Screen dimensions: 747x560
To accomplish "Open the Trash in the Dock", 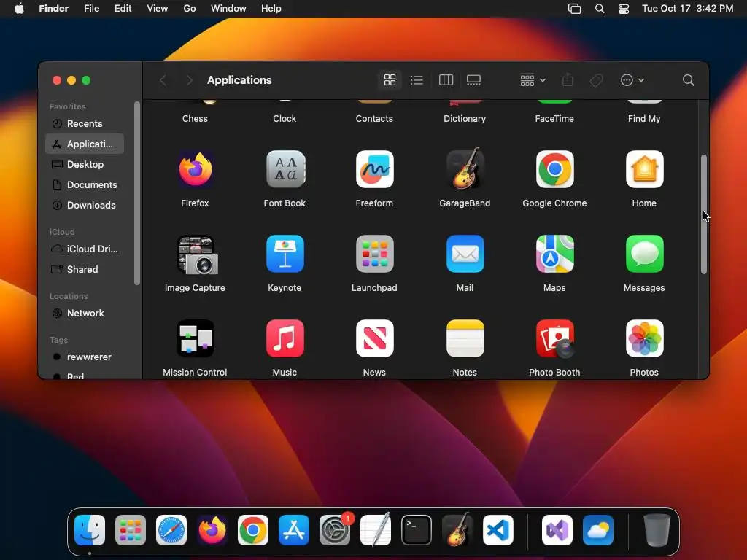I will pyautogui.click(x=657, y=530).
